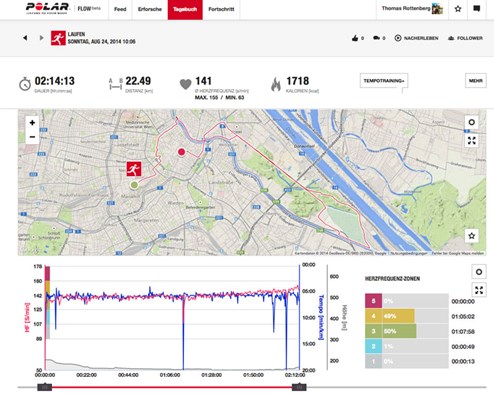Click the star icon on the map
Screen dimensions: 494x396
click(x=472, y=236)
